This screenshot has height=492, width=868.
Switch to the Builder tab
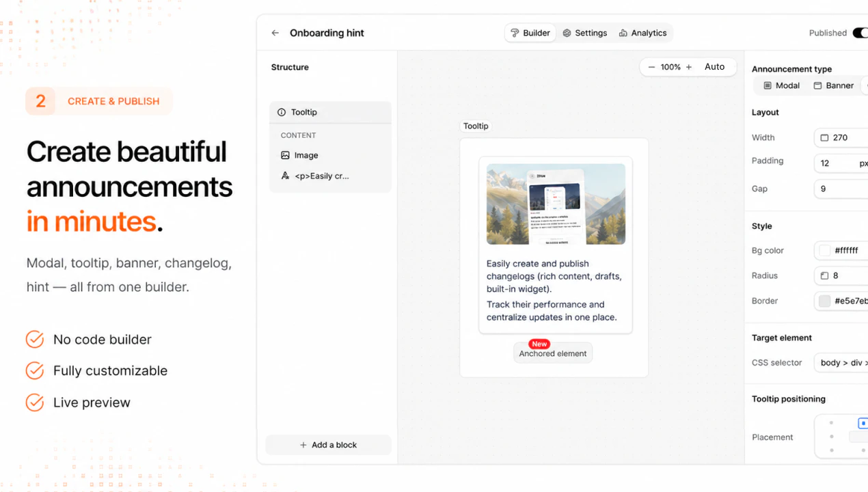click(x=530, y=32)
